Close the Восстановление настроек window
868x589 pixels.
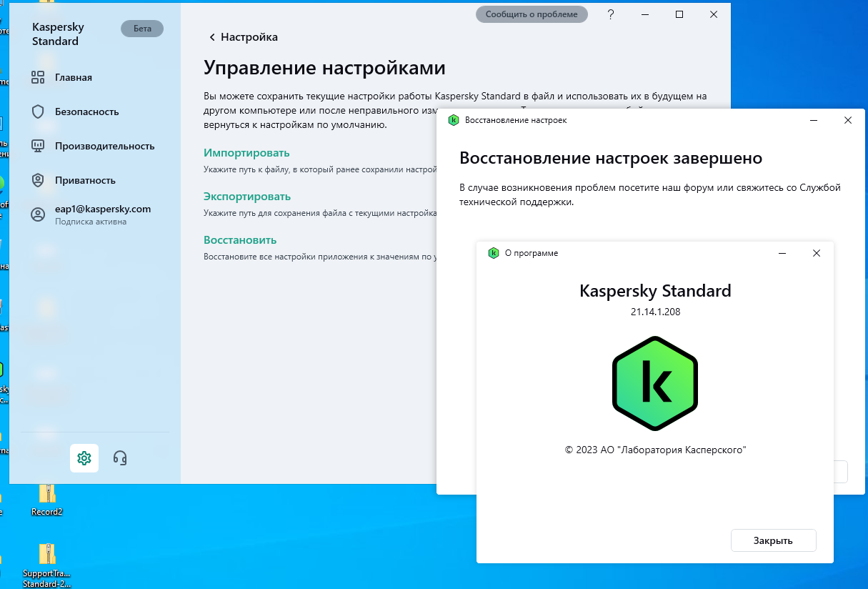pos(848,120)
